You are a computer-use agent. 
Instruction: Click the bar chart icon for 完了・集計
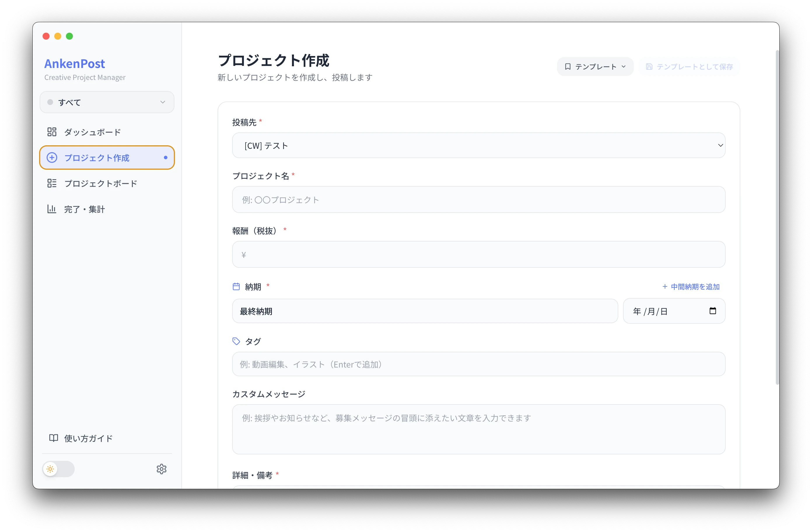[52, 209]
